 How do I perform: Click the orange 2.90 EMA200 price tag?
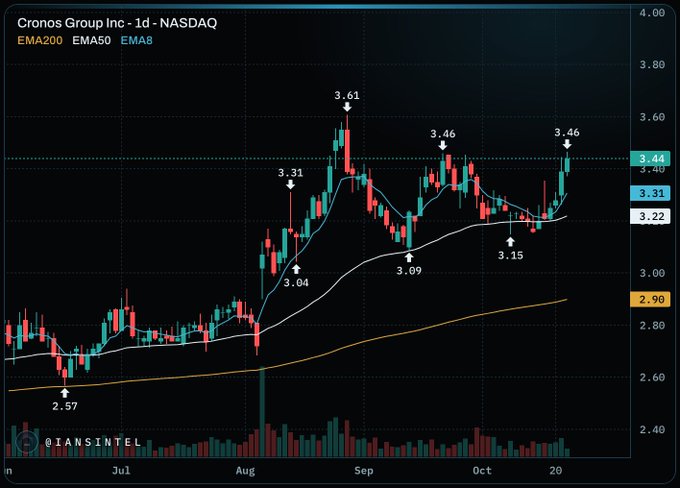(651, 299)
